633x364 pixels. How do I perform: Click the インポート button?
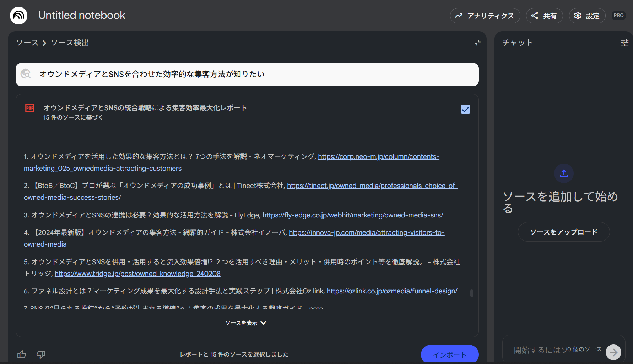pyautogui.click(x=450, y=354)
